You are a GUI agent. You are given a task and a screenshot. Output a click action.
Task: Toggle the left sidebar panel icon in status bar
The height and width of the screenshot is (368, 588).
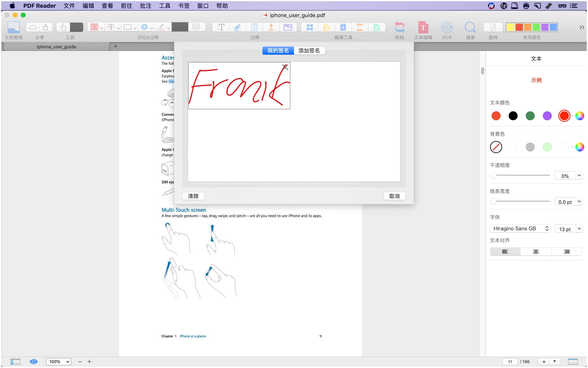[15, 361]
